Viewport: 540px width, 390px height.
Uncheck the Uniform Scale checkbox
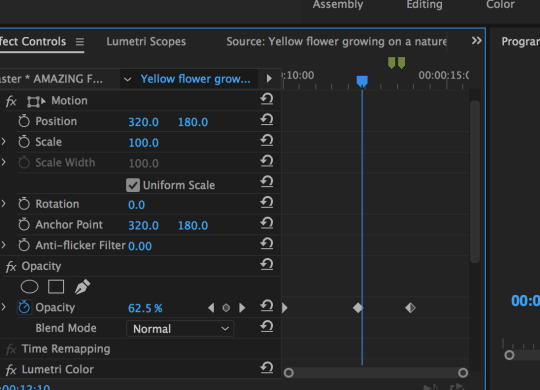[133, 185]
